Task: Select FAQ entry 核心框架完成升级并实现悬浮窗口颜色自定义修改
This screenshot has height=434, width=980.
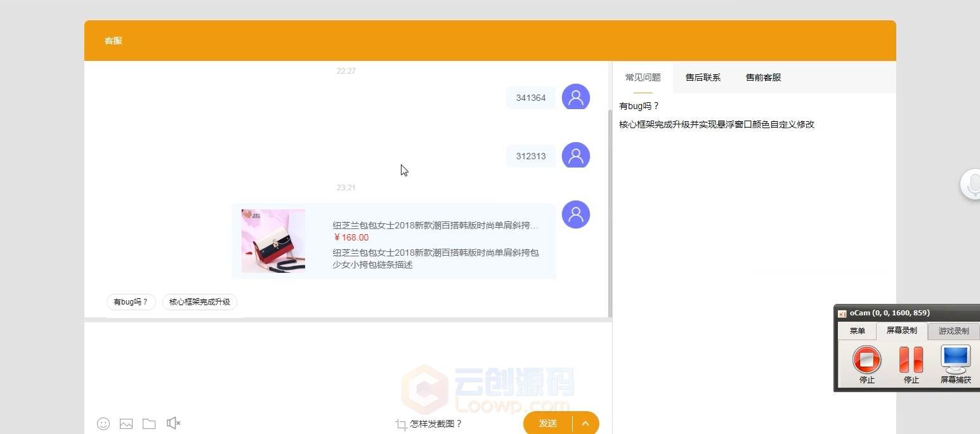Action: tap(717, 124)
